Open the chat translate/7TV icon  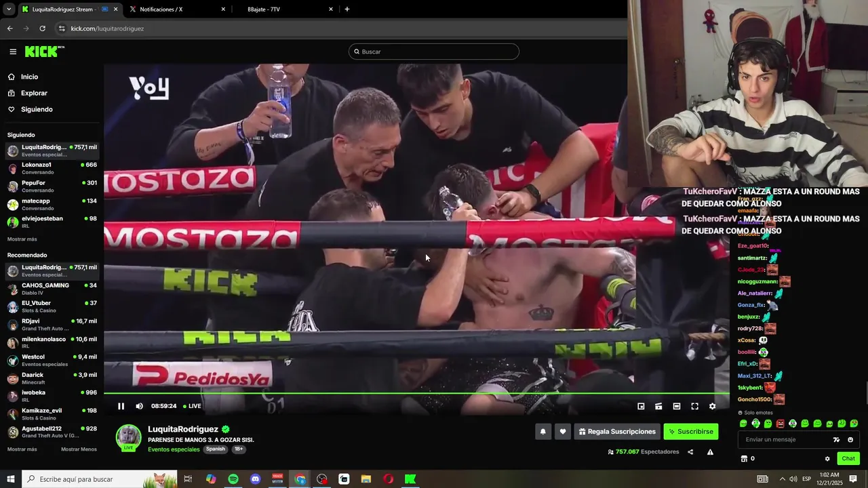coord(836,439)
